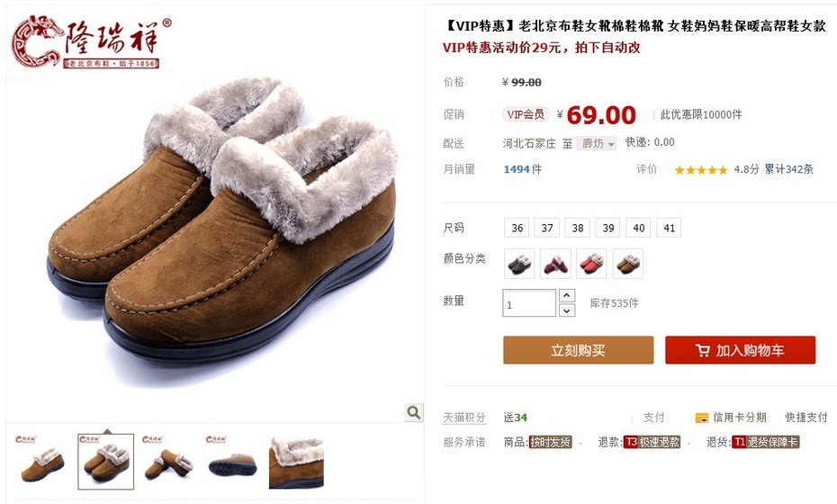Increase quantity with the up arrow
Screen dimensions: 837x504
tap(566, 295)
